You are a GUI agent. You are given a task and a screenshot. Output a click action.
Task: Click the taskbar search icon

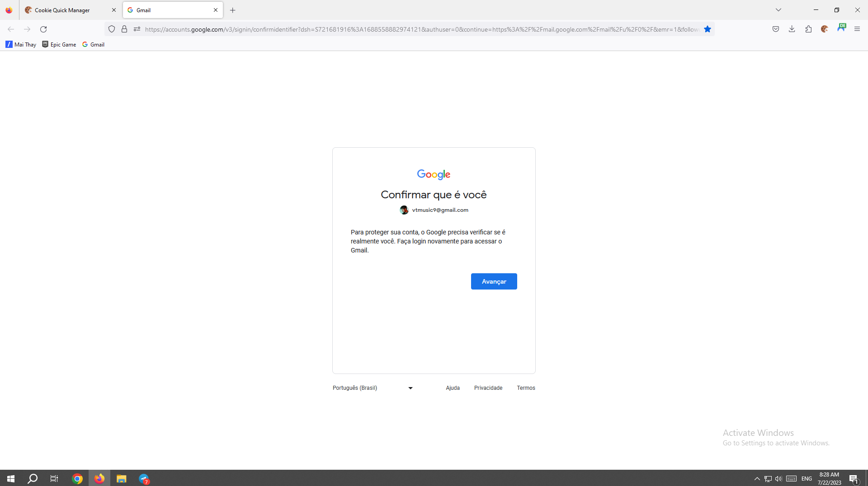(x=33, y=478)
